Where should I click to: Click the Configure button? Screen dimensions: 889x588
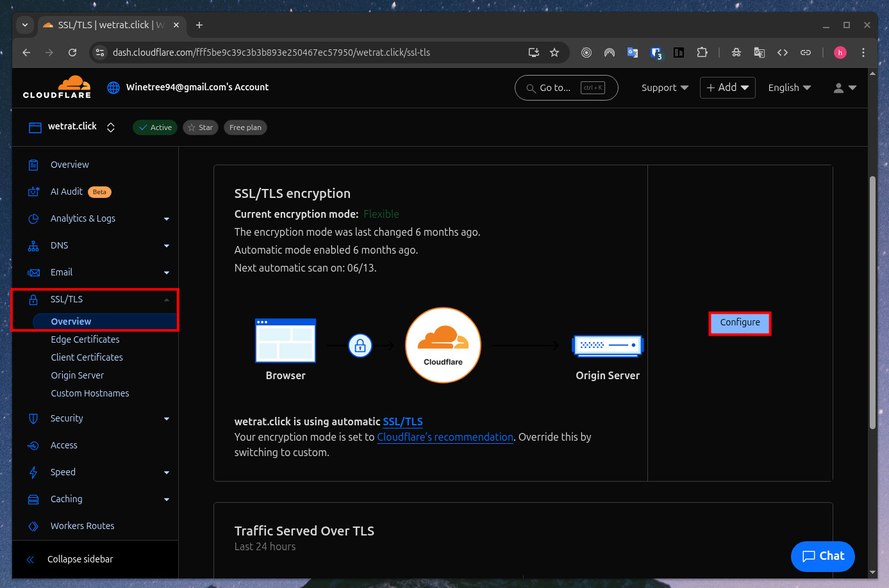point(740,323)
